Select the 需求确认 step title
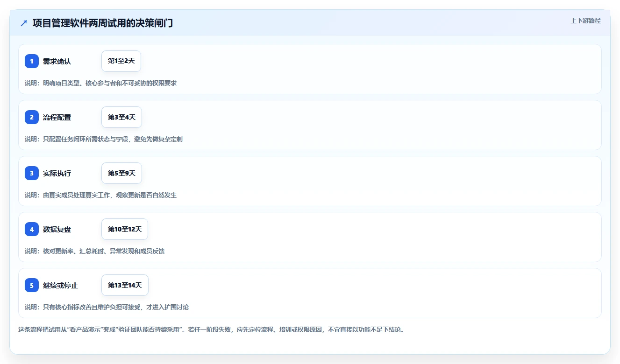This screenshot has width=620, height=364. [x=57, y=61]
